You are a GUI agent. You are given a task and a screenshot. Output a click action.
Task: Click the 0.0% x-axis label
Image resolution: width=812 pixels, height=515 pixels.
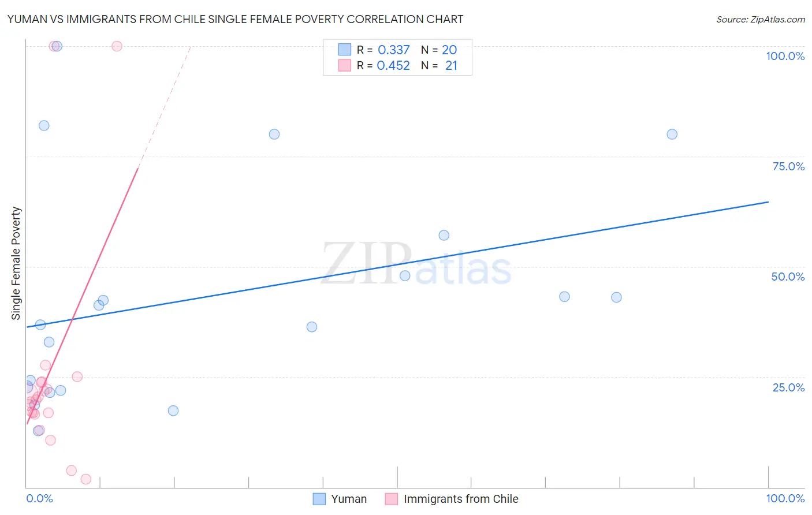(x=39, y=498)
